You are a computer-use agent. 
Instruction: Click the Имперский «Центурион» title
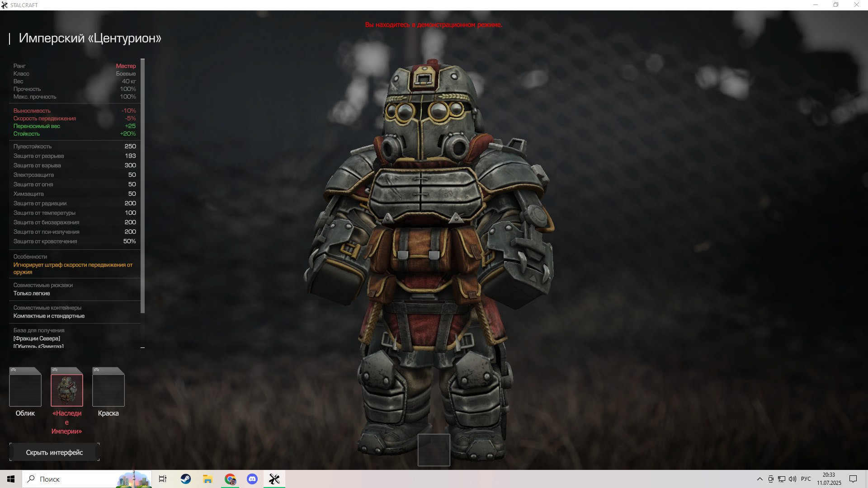click(90, 38)
